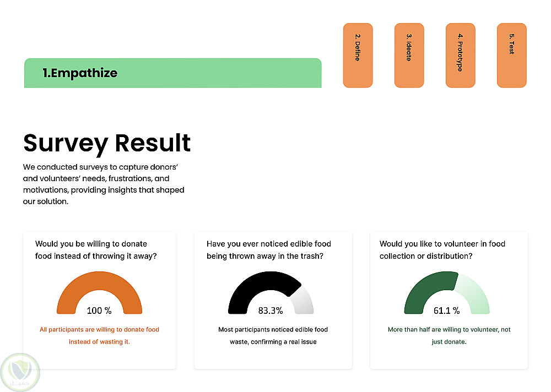Click the green caption about volunteering

[x=449, y=335]
